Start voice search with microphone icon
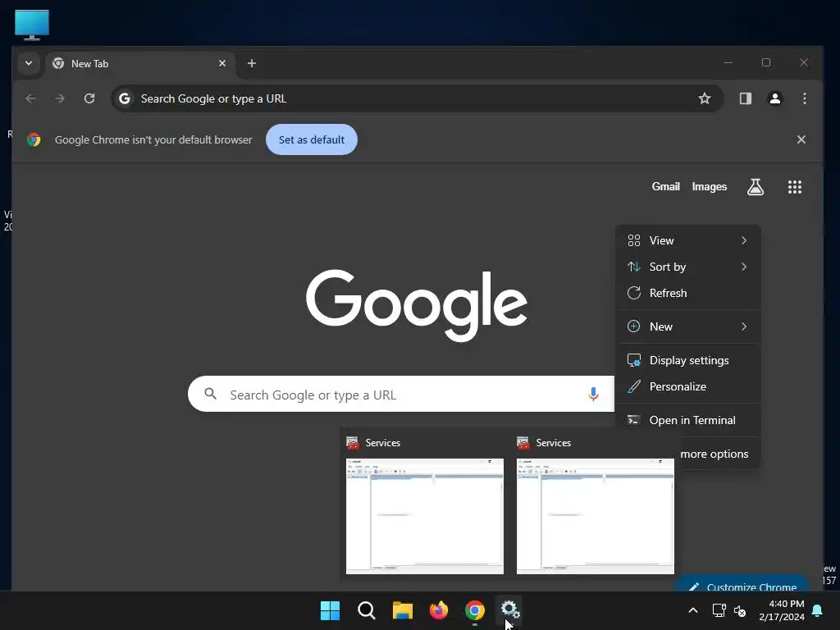Image resolution: width=840 pixels, height=630 pixels. point(593,395)
